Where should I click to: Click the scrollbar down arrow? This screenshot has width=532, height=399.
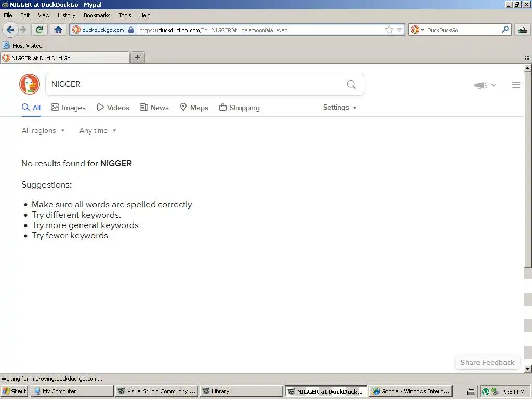pyautogui.click(x=527, y=368)
